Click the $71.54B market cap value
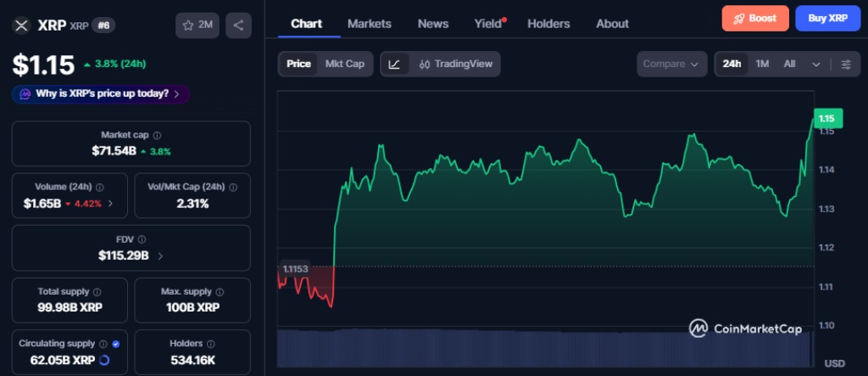The width and height of the screenshot is (868, 376). (x=114, y=151)
